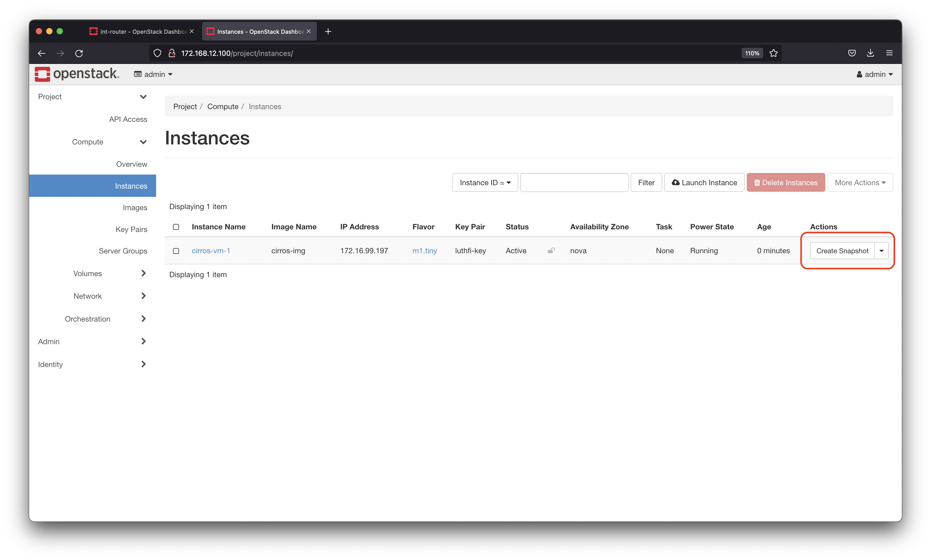Click the browser menu hamburger icon

click(889, 52)
